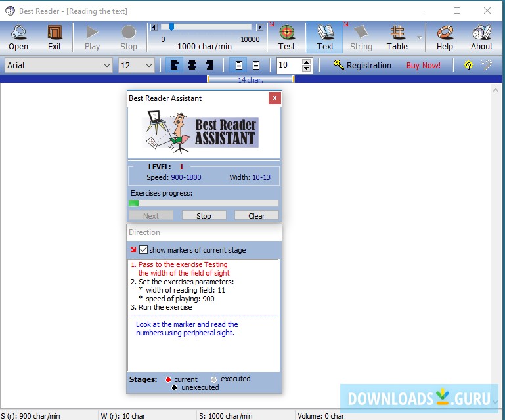Click the Volume: 0 char status entry
This screenshot has width=505, height=420.
[x=320, y=416]
